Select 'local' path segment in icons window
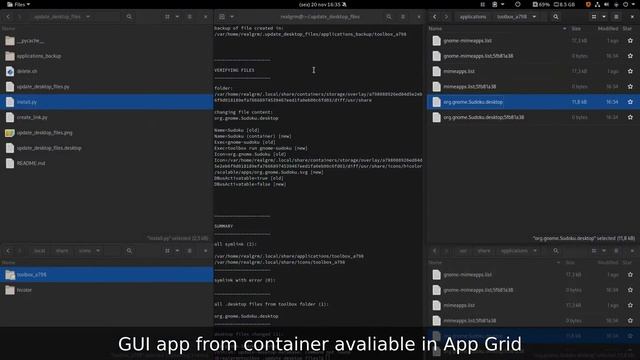Viewport: 640px width, 360px height. [40, 251]
